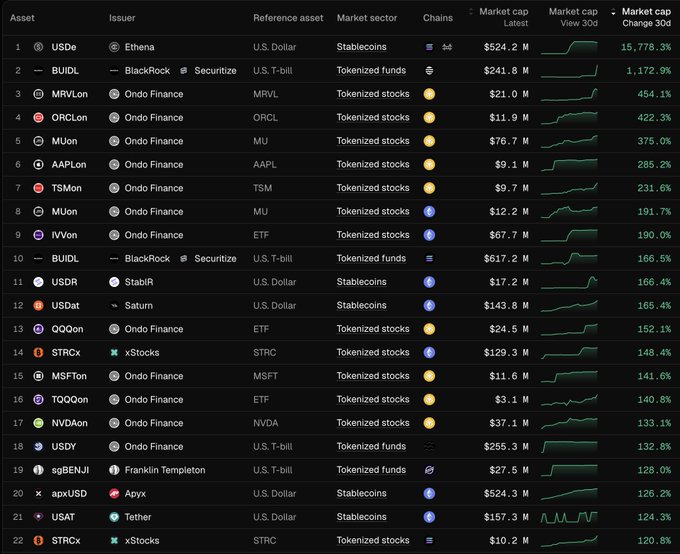Click the MSFTon asset icon
680x554 pixels.
pyautogui.click(x=38, y=376)
